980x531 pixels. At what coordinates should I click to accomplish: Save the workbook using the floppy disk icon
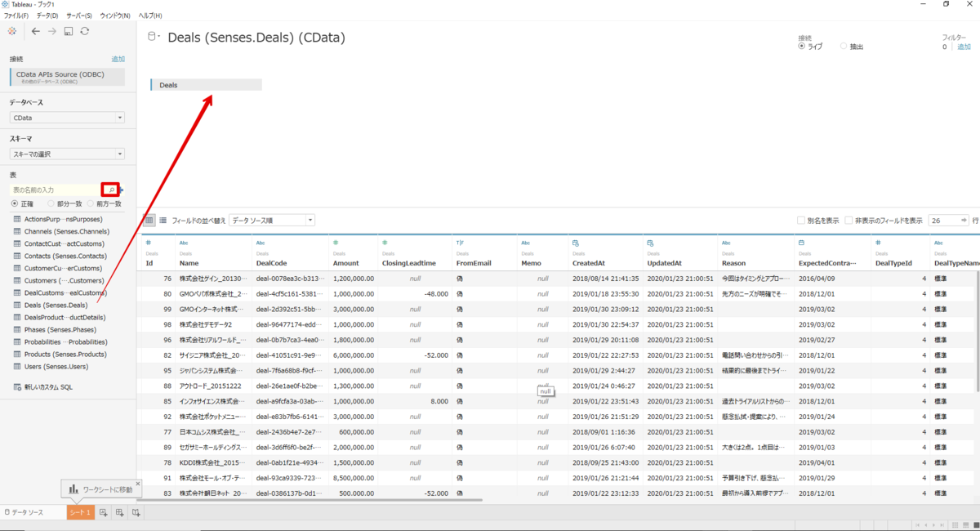click(x=69, y=31)
